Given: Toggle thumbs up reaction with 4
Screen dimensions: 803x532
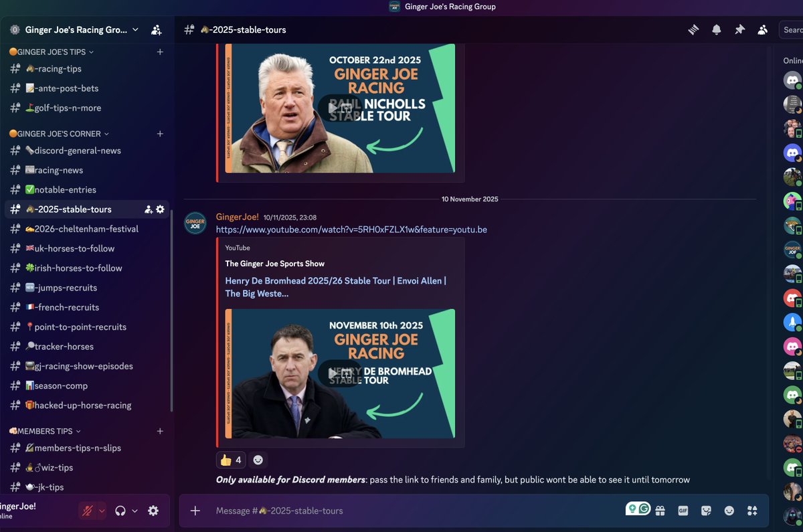Looking at the screenshot, I should pyautogui.click(x=231, y=460).
